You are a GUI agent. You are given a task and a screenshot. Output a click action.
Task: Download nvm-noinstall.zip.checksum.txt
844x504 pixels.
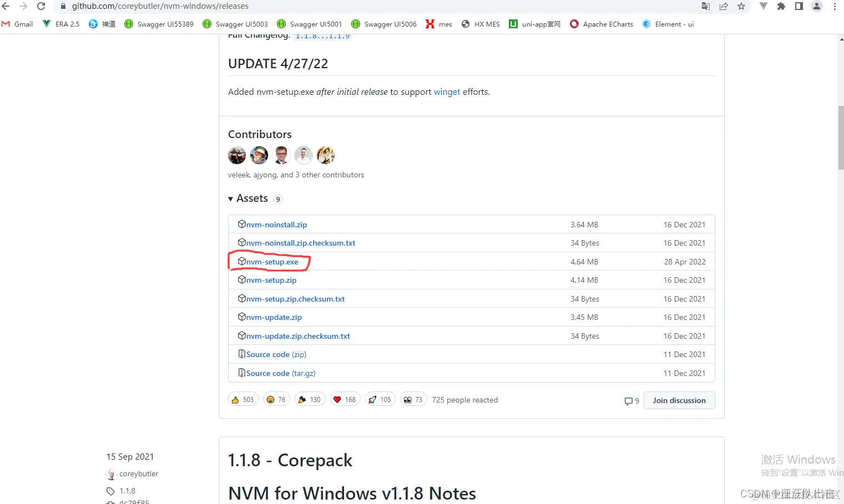[x=301, y=243]
